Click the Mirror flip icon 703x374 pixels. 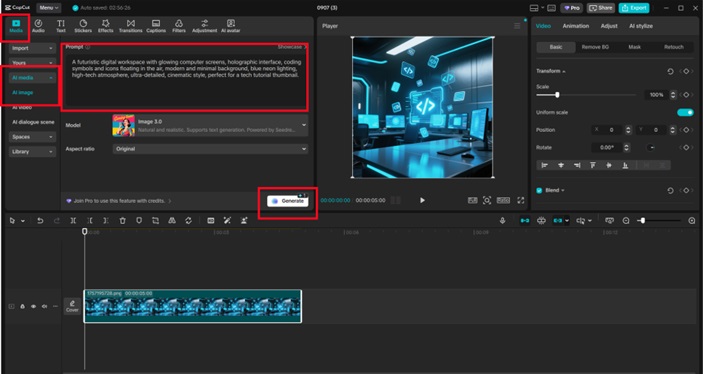click(x=172, y=221)
